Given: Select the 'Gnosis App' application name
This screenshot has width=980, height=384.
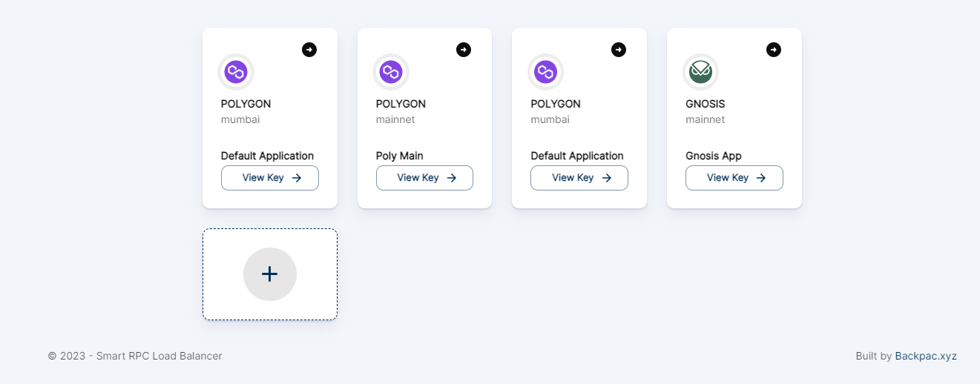Looking at the screenshot, I should coord(714,156).
